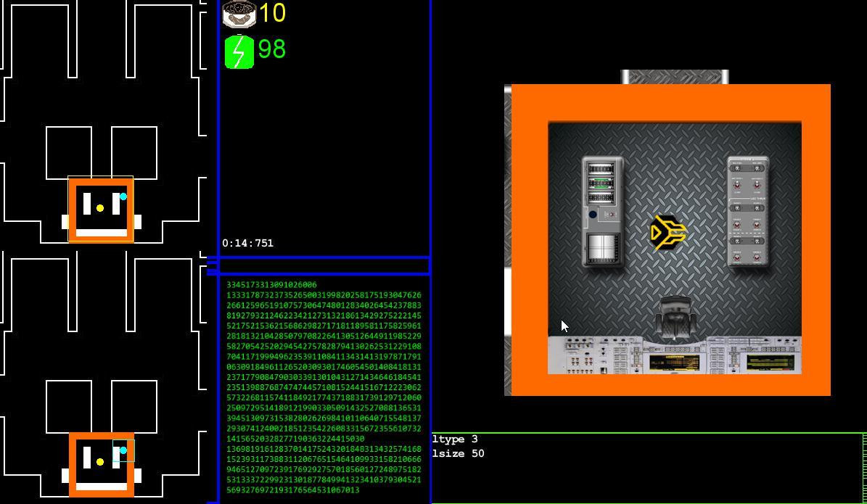Click the green number row starting 1415652032
Image resolution: width=867 pixels, height=504 pixels.
point(295,438)
